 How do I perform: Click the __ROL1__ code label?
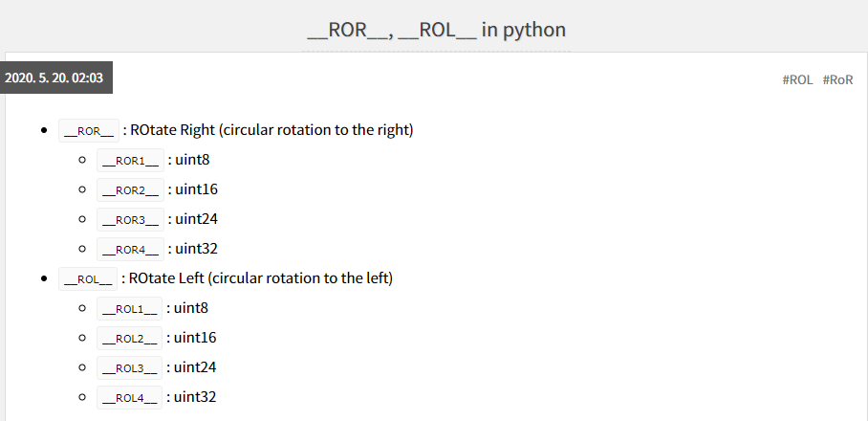click(130, 308)
